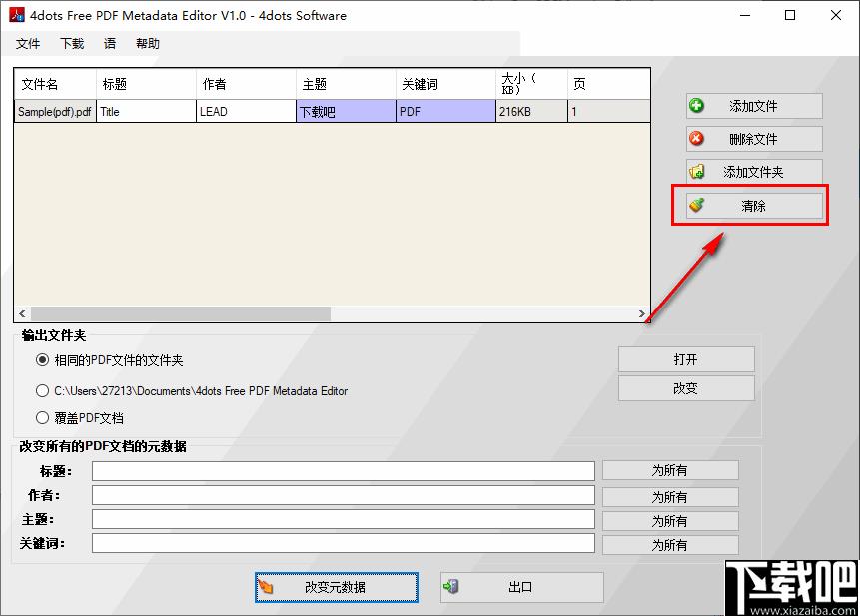This screenshot has width=860, height=616.
Task: Click the 文件名 column header
Action: point(55,84)
